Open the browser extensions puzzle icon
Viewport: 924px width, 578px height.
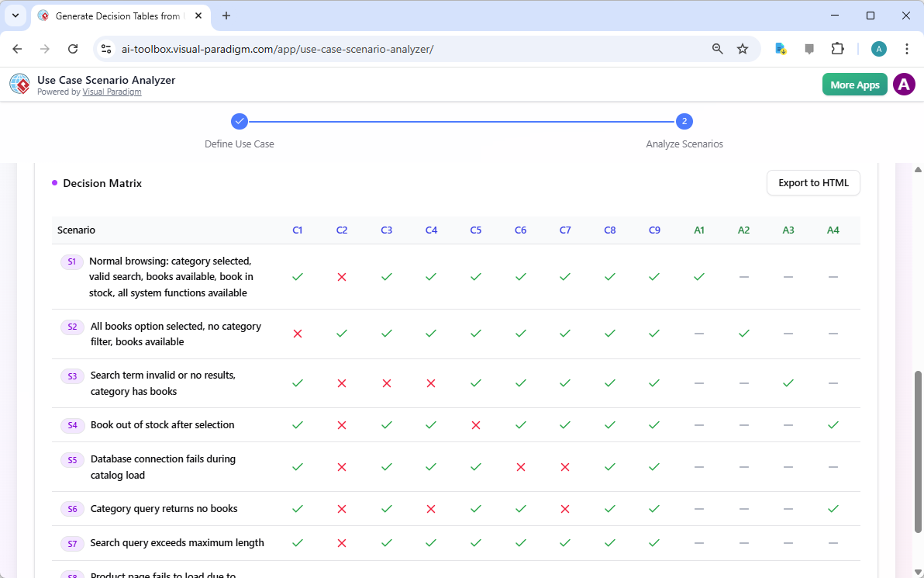838,48
